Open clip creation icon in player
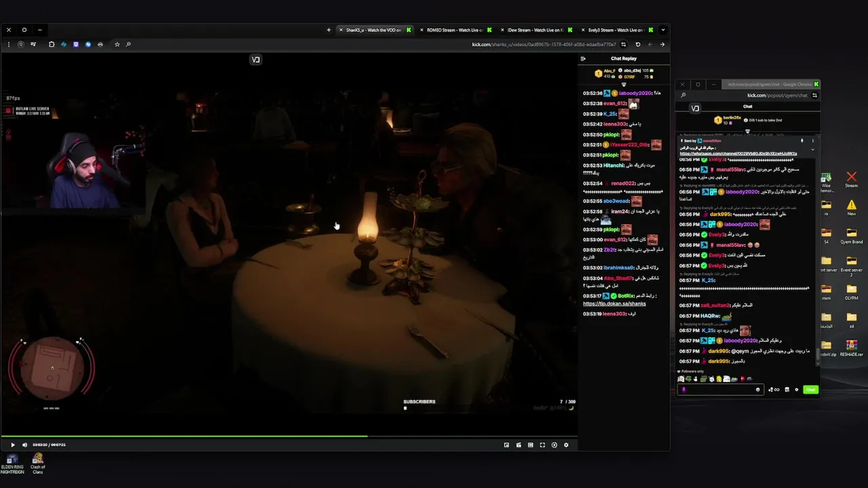Viewport: 868px width, 488px height. [x=519, y=445]
